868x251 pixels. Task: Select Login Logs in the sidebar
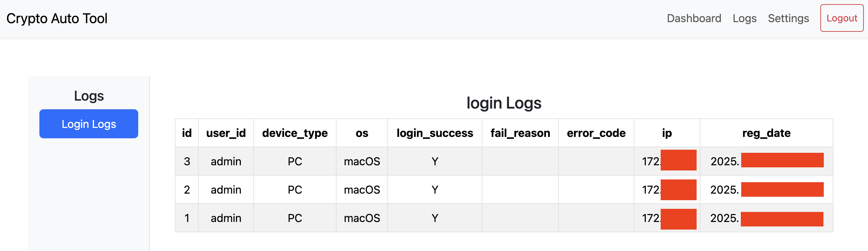tap(89, 124)
